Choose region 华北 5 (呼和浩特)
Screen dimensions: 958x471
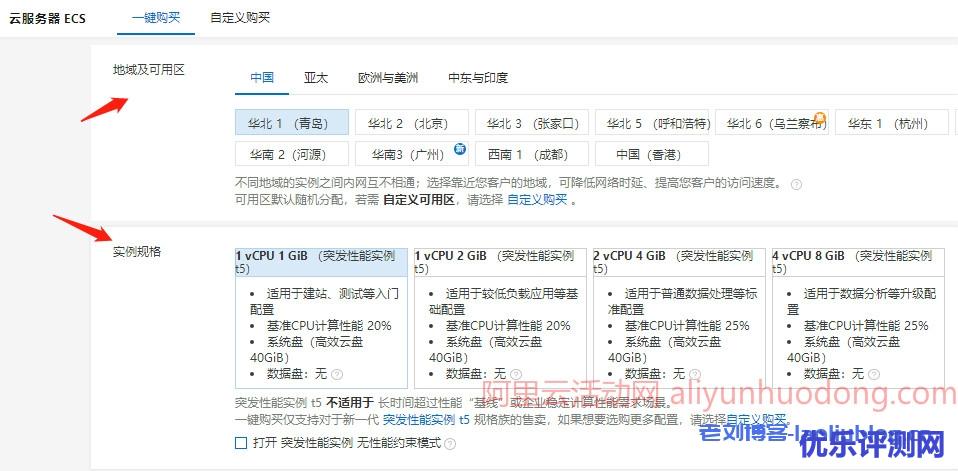pos(652,122)
